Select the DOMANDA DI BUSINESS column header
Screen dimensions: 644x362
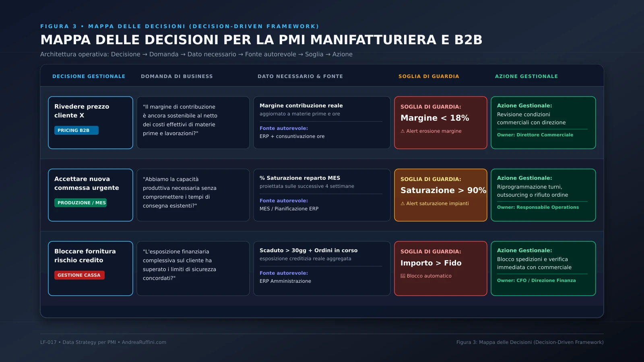(x=177, y=76)
